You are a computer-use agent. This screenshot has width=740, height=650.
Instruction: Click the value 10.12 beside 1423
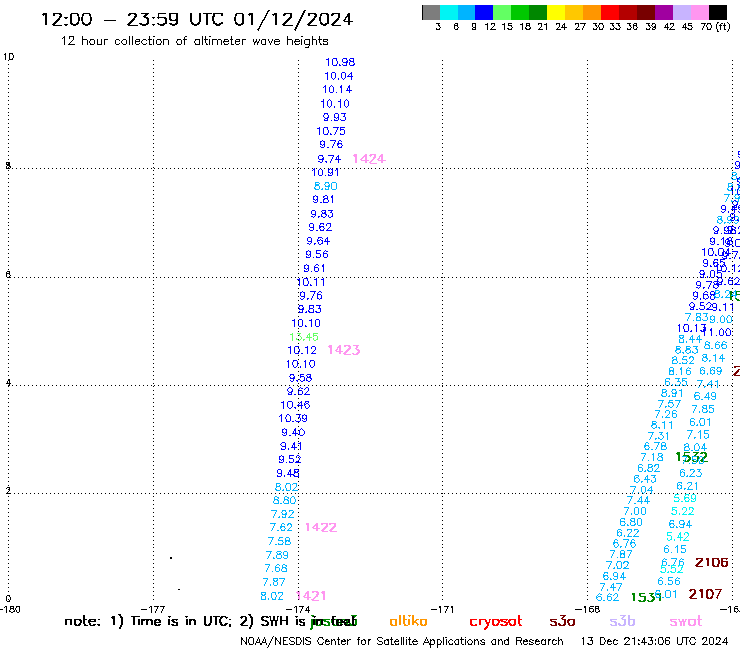coord(302,350)
